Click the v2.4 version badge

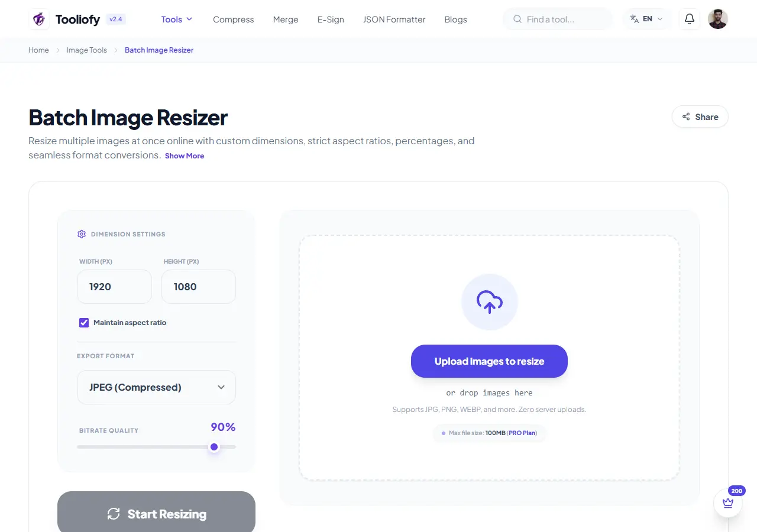[116, 19]
